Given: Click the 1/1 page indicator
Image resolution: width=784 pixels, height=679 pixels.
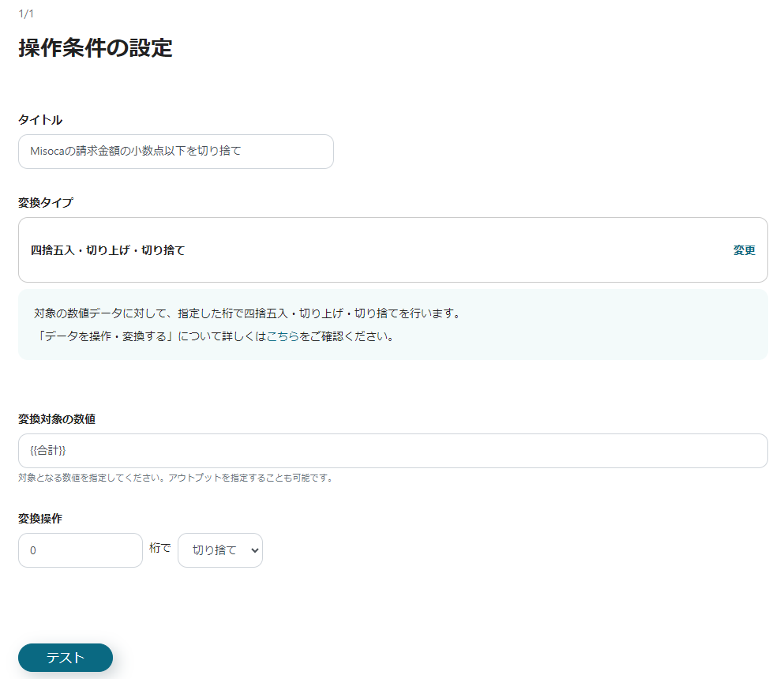Looking at the screenshot, I should [x=26, y=13].
